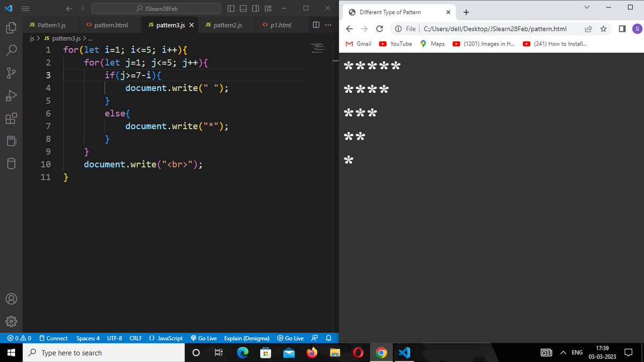Open Microsoft Edge from taskbar

coord(243,353)
